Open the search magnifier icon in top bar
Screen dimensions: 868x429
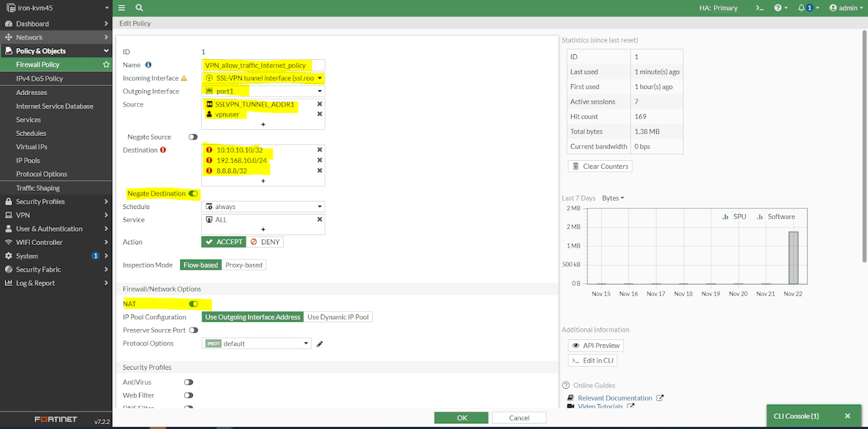click(139, 8)
